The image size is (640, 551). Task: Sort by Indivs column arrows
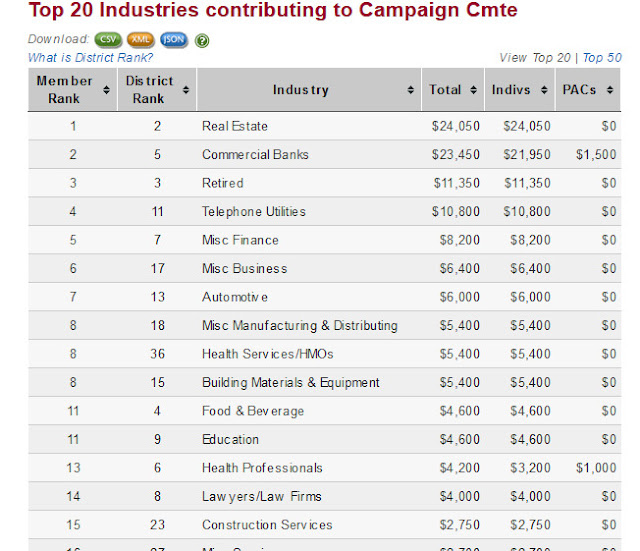pyautogui.click(x=543, y=90)
